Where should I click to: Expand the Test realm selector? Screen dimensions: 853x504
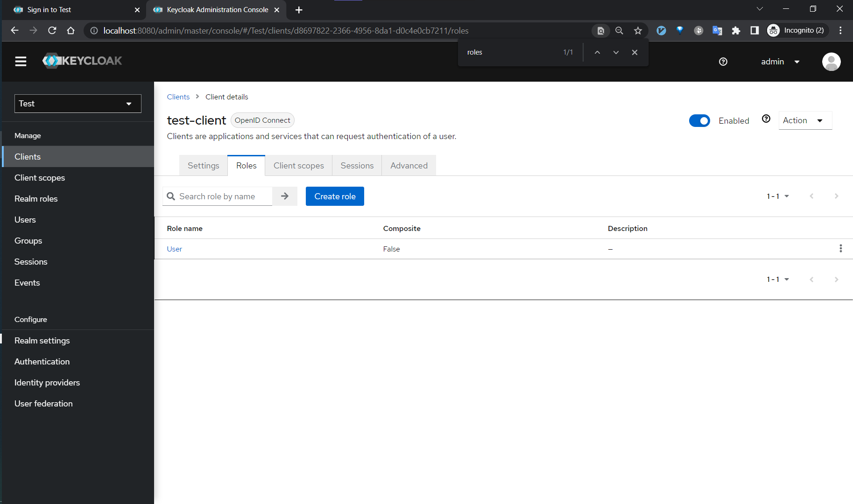78,104
